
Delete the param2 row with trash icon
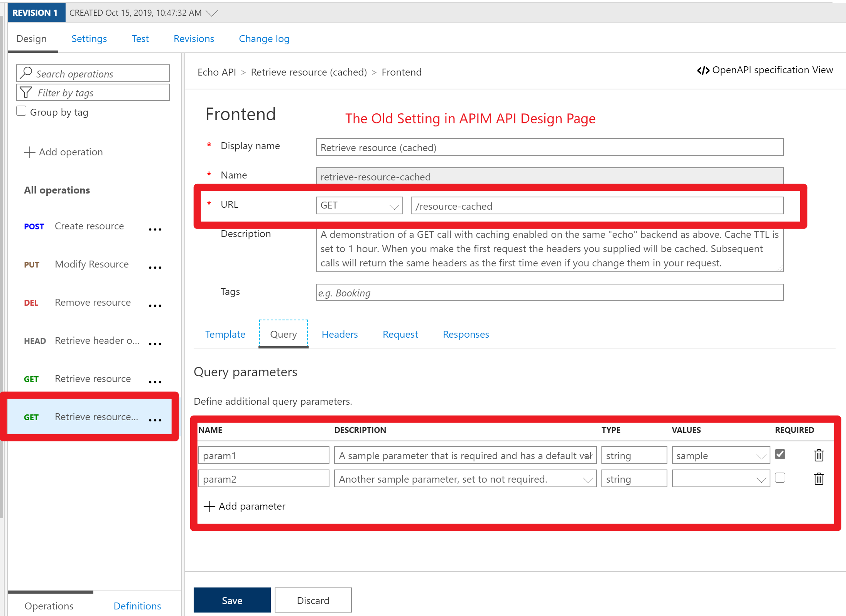819,479
